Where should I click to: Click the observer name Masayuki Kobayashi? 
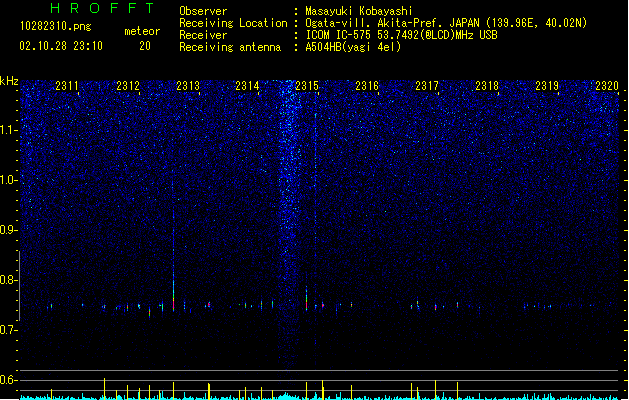(x=359, y=11)
